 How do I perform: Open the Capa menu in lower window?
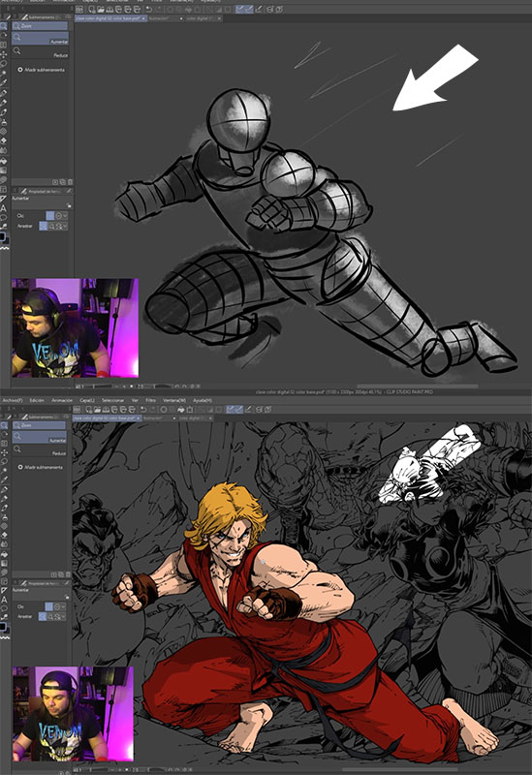[87, 400]
